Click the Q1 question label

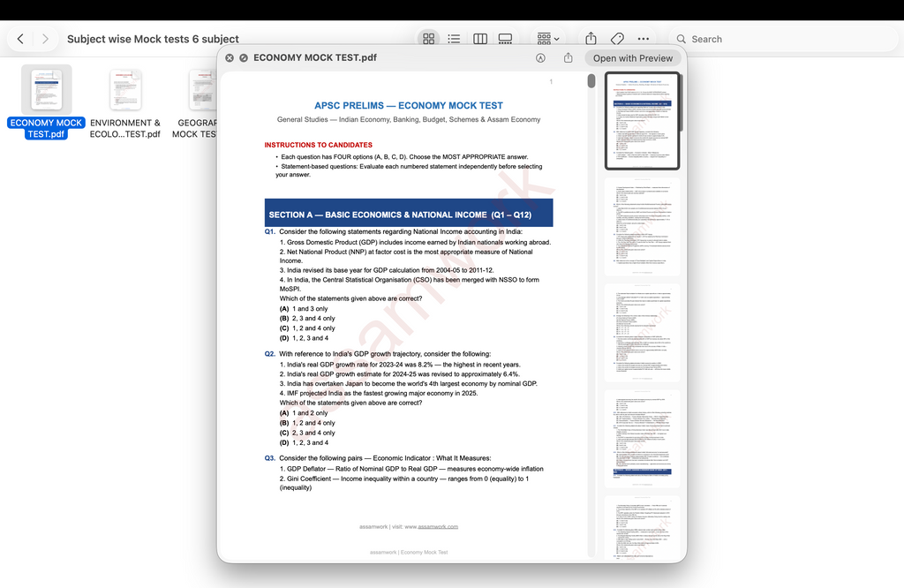[x=270, y=231]
